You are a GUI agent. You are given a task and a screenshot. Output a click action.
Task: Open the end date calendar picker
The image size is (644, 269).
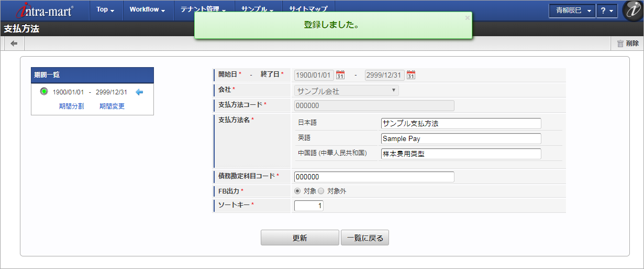click(411, 74)
